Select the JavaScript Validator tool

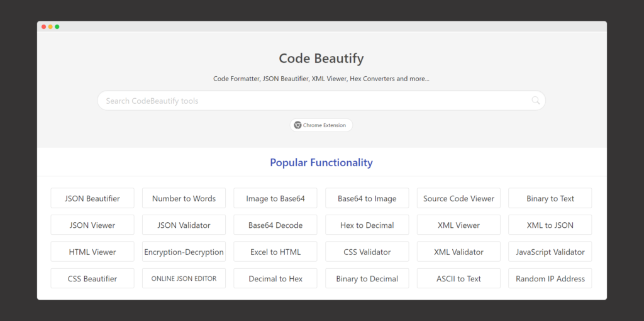550,252
